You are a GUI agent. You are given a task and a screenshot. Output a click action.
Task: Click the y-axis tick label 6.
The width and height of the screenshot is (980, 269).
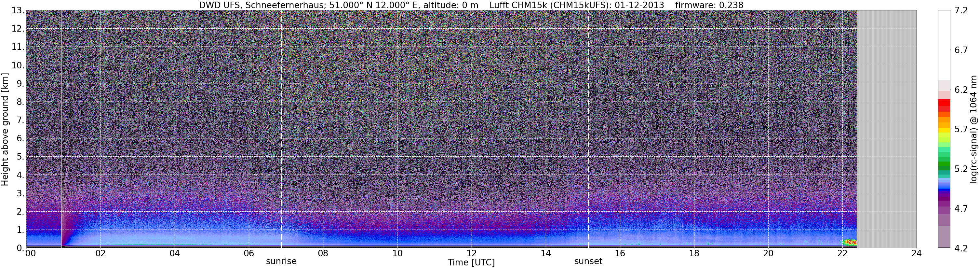(x=20, y=139)
